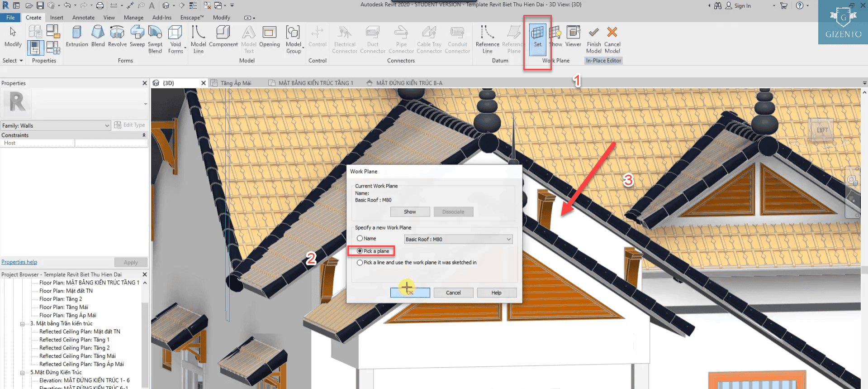The width and height of the screenshot is (868, 389).
Task: Click the Open folder icon
Action: click(x=29, y=5)
